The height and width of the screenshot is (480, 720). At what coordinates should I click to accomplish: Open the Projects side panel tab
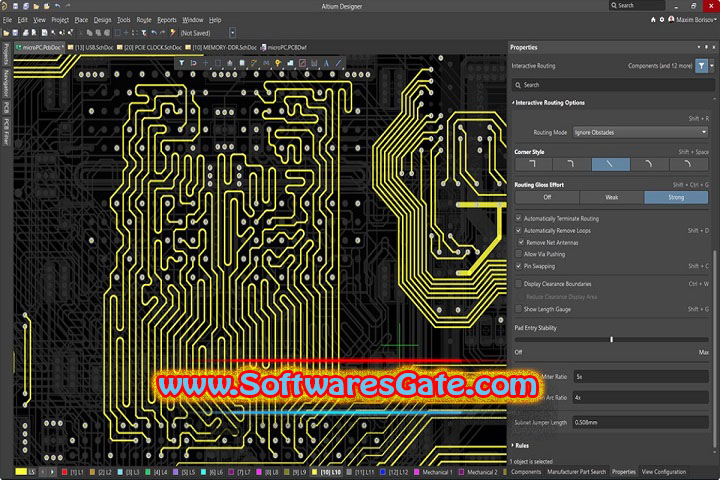[6, 54]
